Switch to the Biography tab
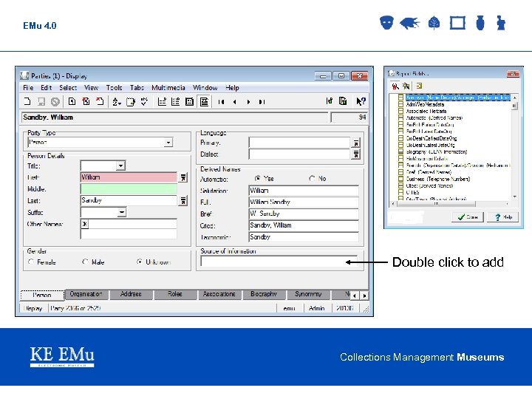This screenshot has height=399, width=532. [x=264, y=294]
